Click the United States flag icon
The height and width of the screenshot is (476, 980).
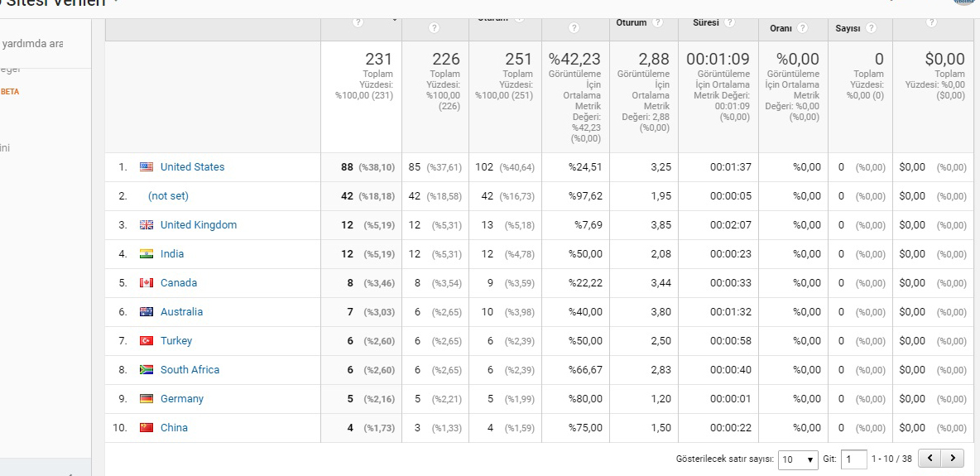(147, 167)
